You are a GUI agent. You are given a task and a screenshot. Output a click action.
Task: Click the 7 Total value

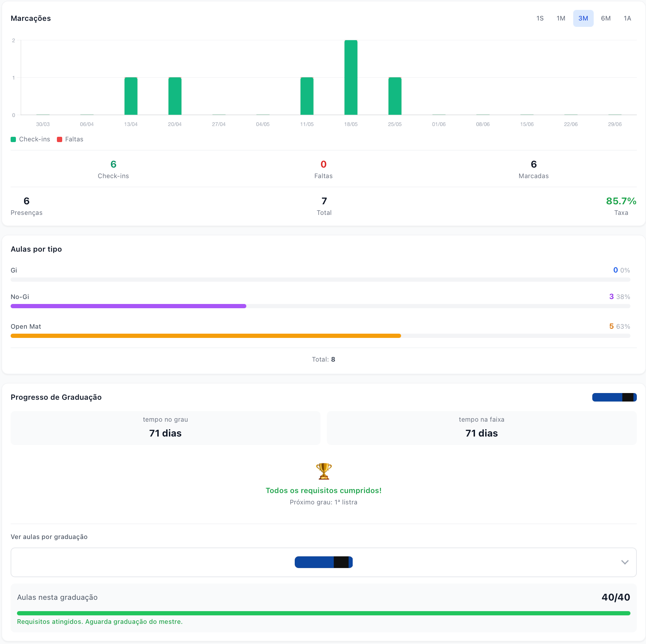coord(324,201)
